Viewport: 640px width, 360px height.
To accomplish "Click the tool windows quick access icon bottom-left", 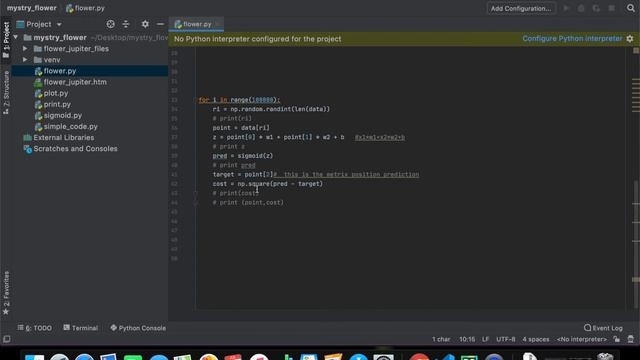I will click(7, 339).
